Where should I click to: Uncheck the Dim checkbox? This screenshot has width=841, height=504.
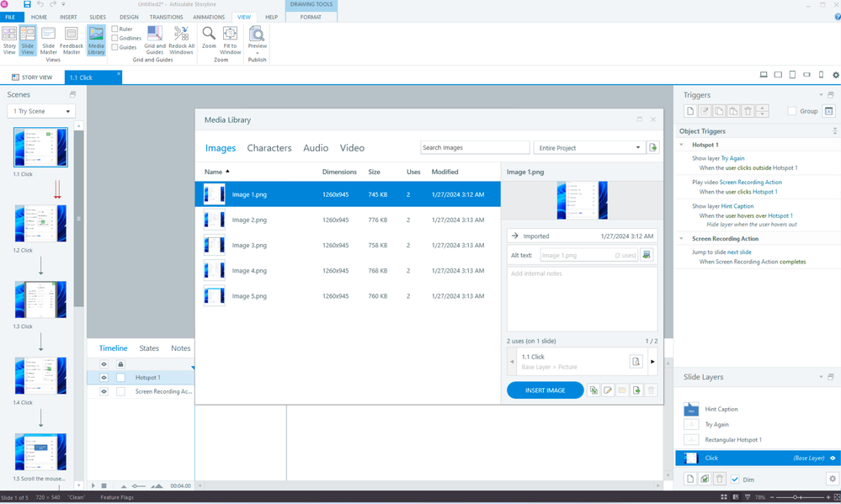[735, 480]
